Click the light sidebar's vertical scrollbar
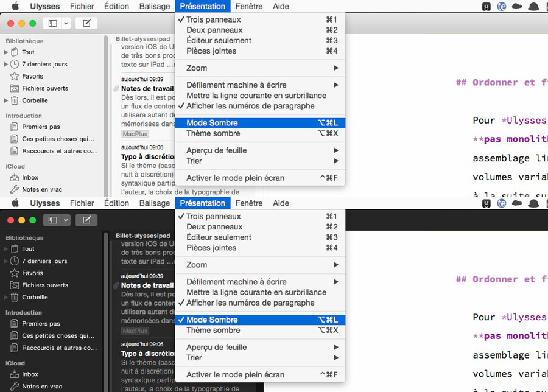 click(105, 115)
